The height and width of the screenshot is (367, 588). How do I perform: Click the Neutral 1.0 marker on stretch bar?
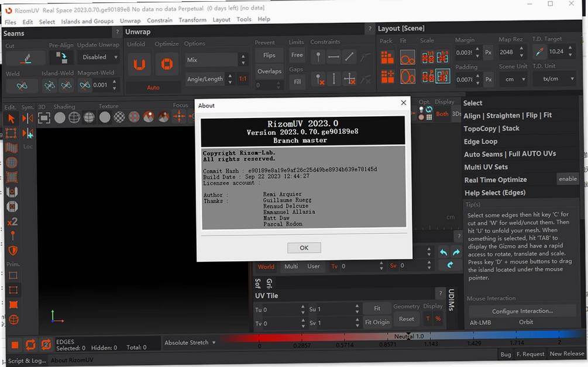408,336
